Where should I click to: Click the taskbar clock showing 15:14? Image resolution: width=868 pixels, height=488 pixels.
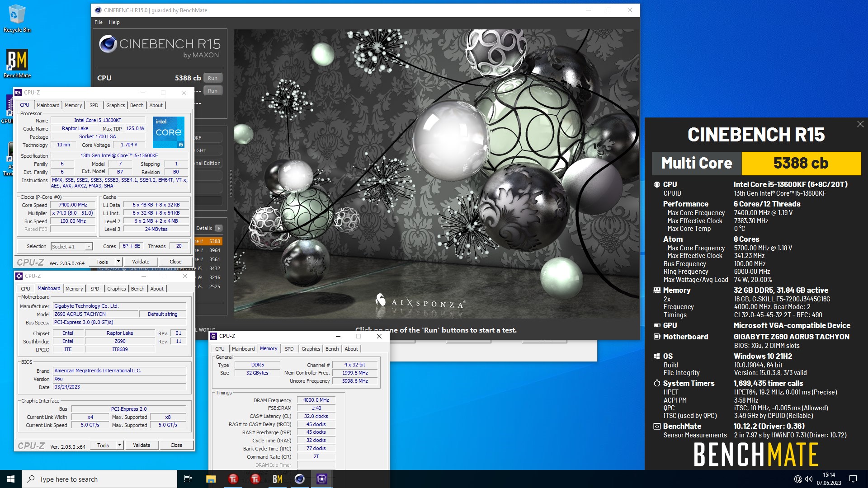[x=829, y=479]
